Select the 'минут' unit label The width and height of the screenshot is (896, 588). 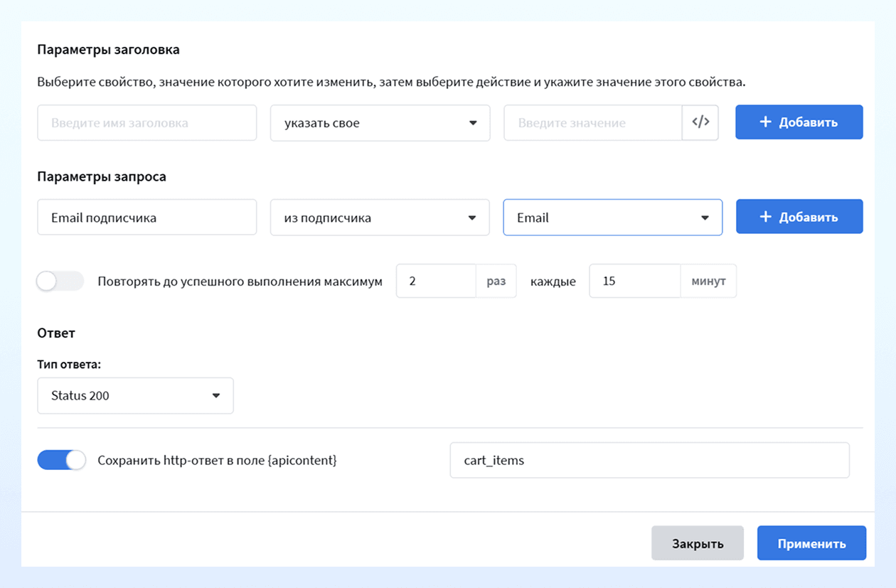tap(708, 281)
